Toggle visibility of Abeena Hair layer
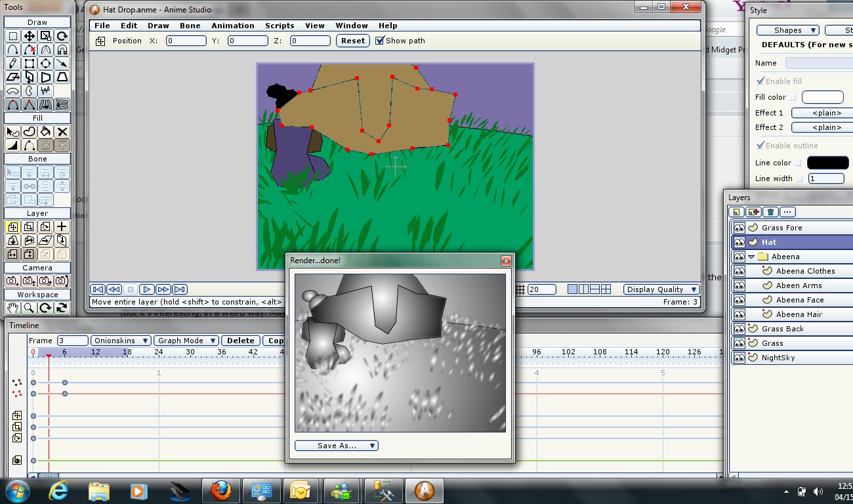Image resolution: width=853 pixels, height=504 pixels. [x=739, y=314]
